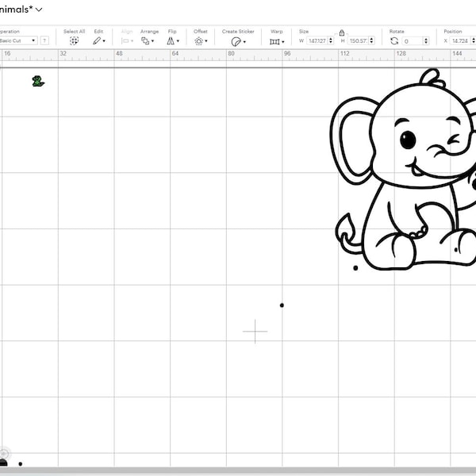
Task: Click the width W stepper arrows
Action: point(331,40)
